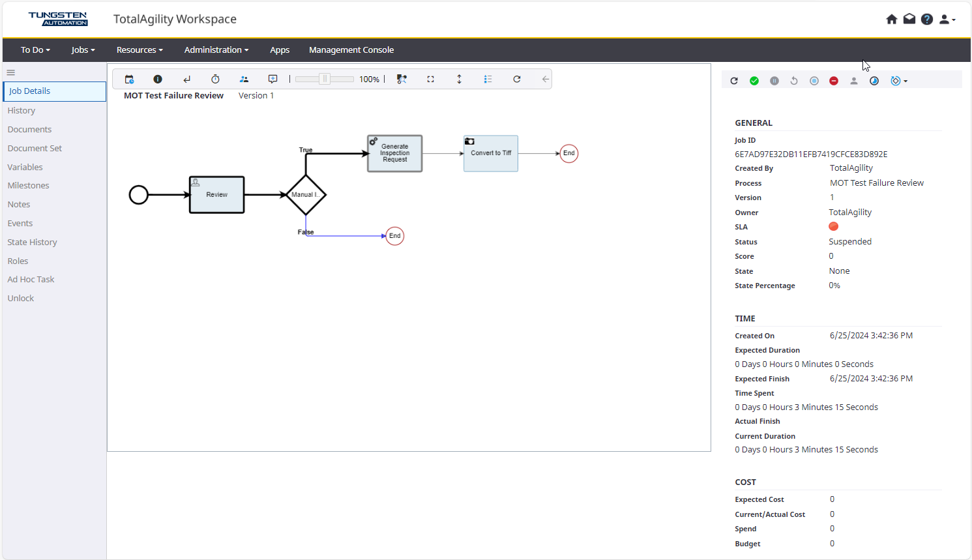Open the Events section
This screenshot has height=560, width=972.
(x=20, y=224)
